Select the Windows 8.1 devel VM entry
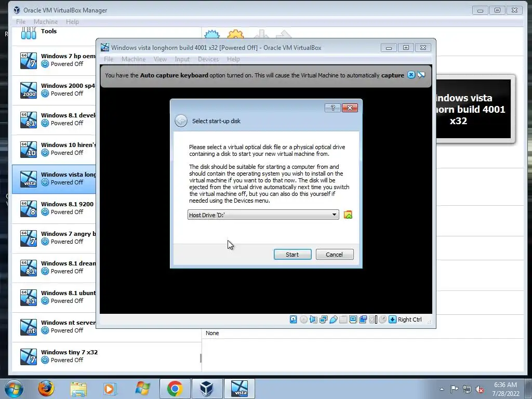 (x=54, y=119)
